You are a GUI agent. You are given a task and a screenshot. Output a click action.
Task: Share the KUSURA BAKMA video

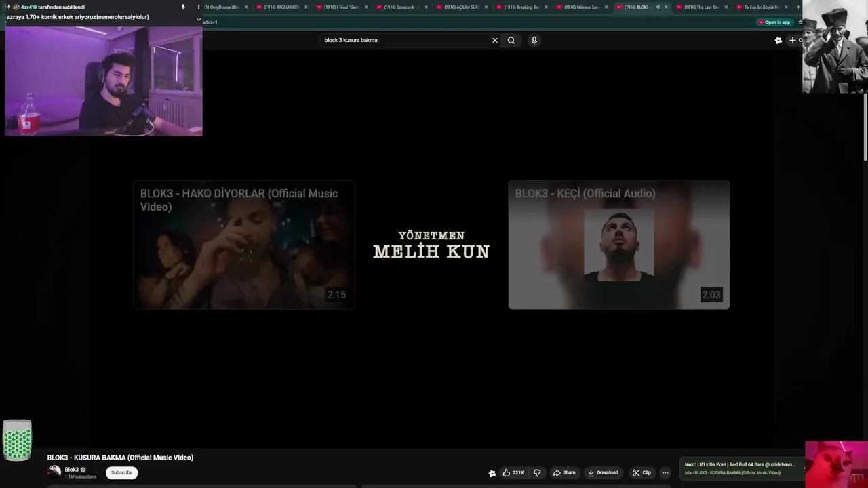tap(564, 472)
